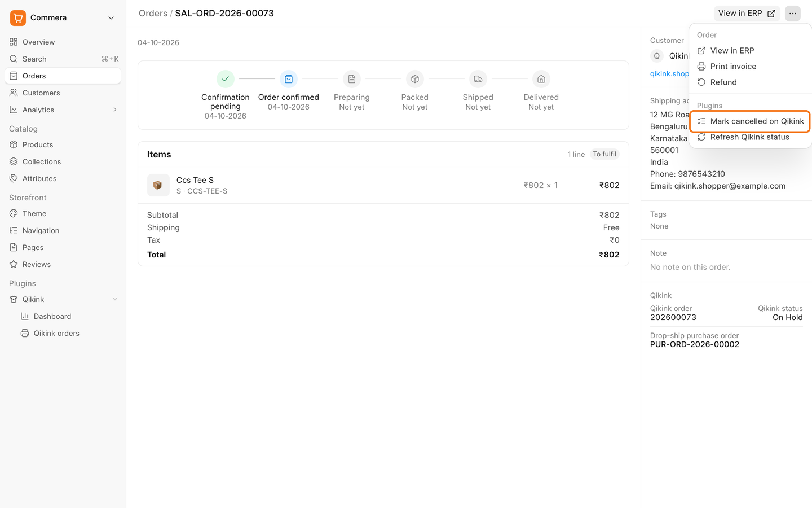Expand the Analytics submenu chevron
Screen dimensions: 812x508
coord(115,110)
